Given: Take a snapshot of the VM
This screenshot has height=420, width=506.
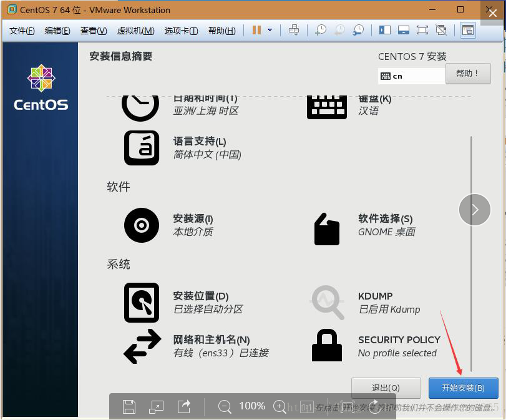Looking at the screenshot, I should pos(321,31).
